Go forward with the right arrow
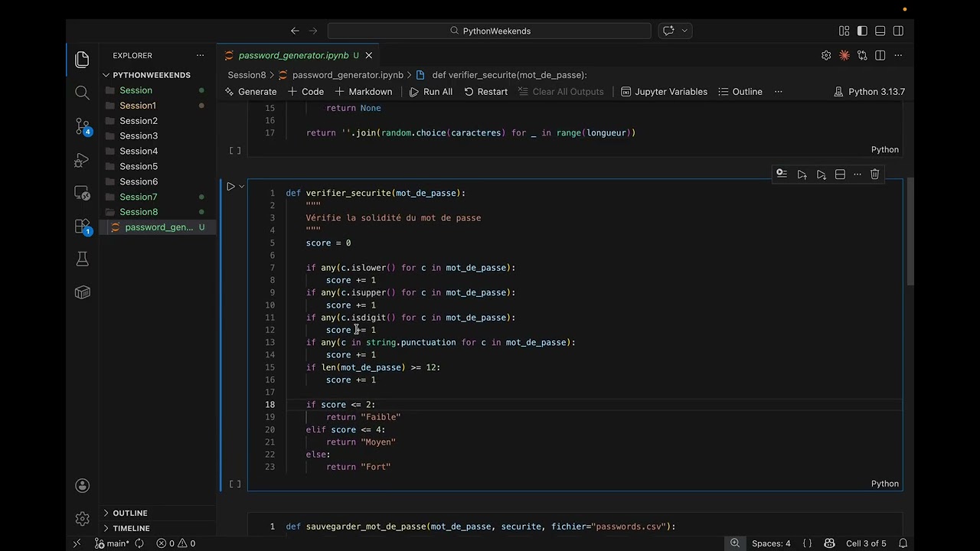This screenshot has width=980, height=551. (313, 31)
